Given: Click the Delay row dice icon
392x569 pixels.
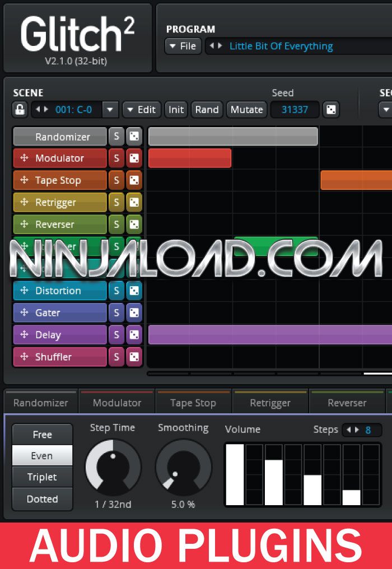Looking at the screenshot, I should pos(134,334).
